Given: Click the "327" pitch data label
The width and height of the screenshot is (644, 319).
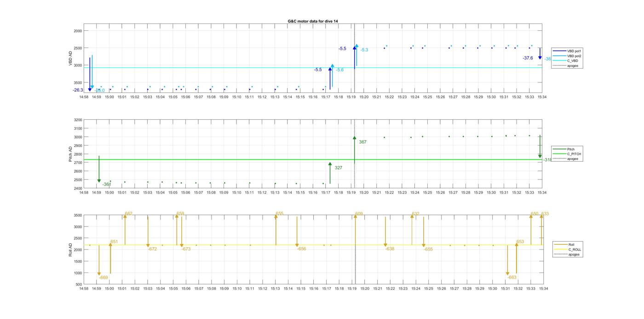Looking at the screenshot, I should point(338,168).
